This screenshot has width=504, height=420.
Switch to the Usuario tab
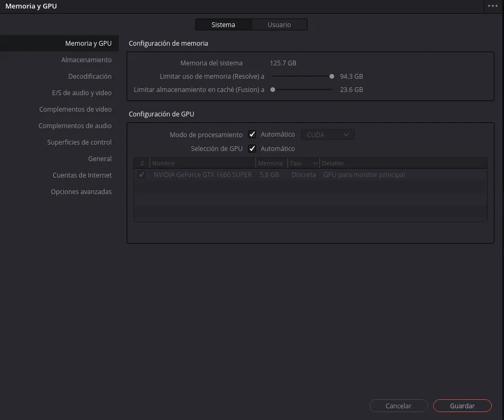pos(279,24)
